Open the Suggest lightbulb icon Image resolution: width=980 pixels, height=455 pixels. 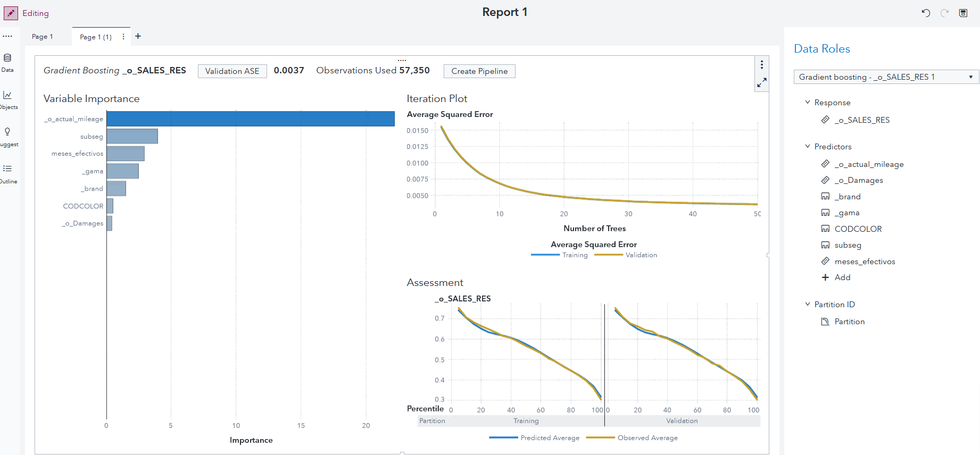[7, 136]
